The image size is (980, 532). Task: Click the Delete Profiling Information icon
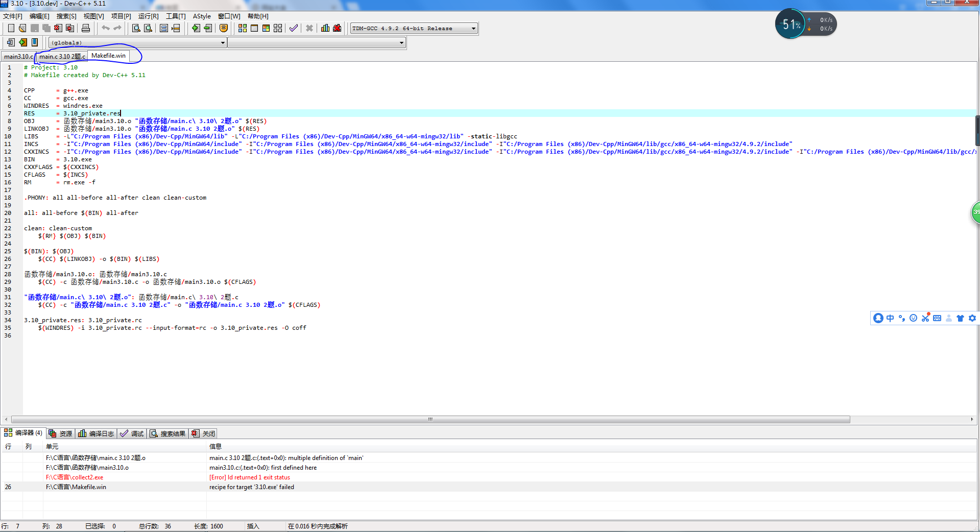337,28
